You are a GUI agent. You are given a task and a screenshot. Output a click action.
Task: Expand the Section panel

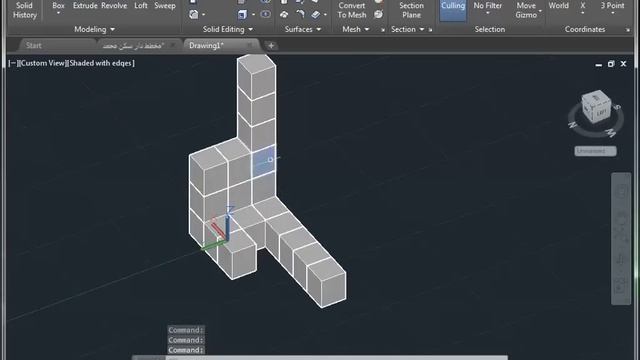407,29
